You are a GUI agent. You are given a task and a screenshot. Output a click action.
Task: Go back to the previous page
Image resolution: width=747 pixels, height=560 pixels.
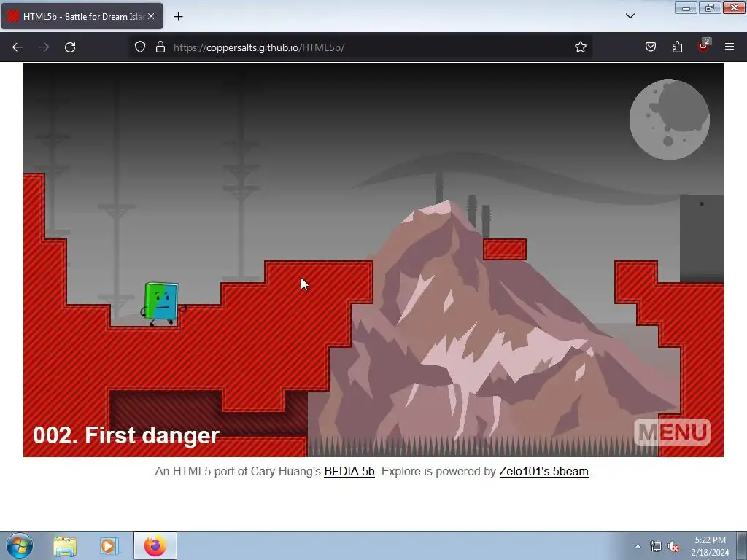[18, 47]
